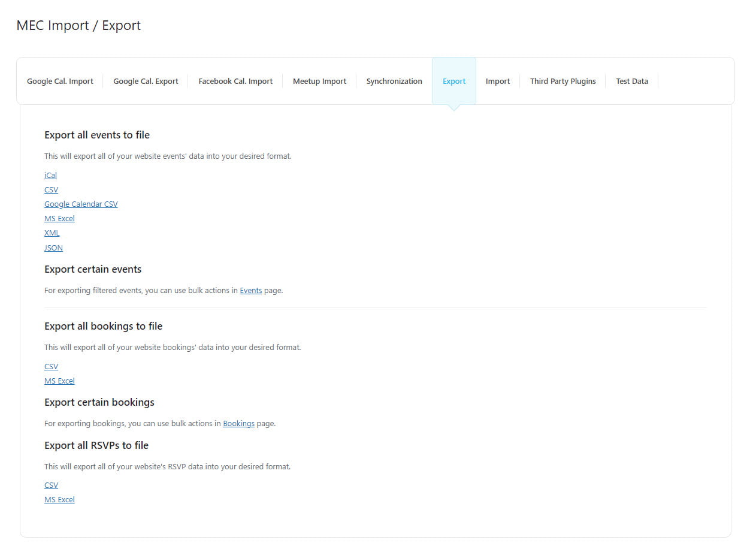Export all RSVPs as CSV
Screen dimensions: 756x558
(51, 485)
